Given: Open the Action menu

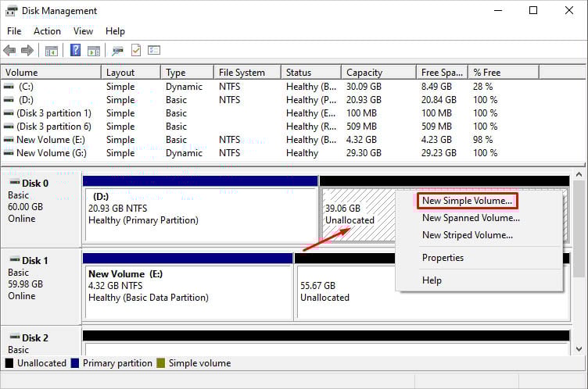Looking at the screenshot, I should (x=47, y=31).
